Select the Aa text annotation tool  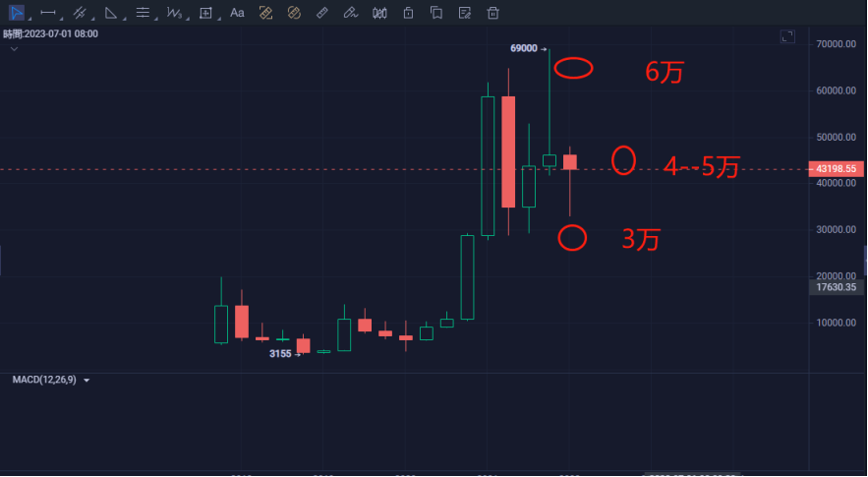(237, 12)
